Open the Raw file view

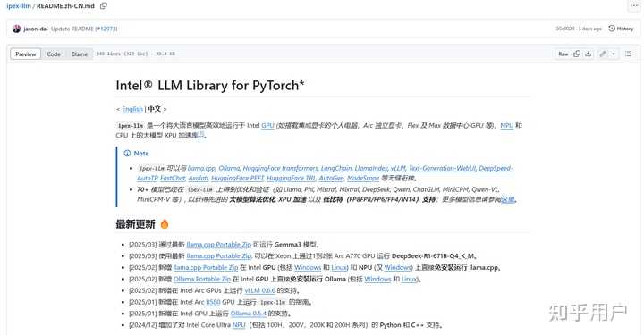coord(563,54)
